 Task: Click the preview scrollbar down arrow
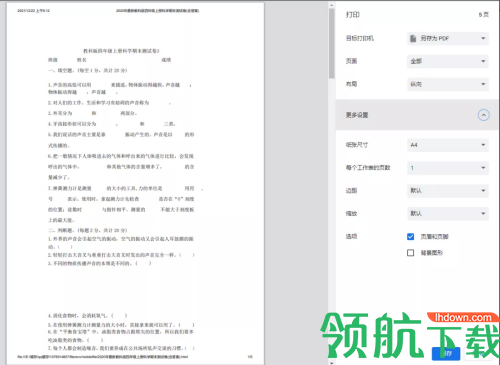331,362
